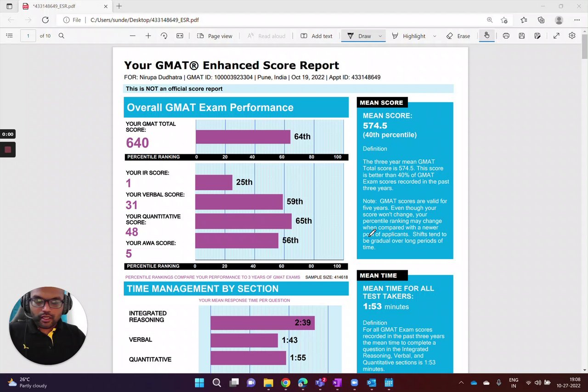Expand the Highlight color options arrow
Screen dimensions: 588x392
click(x=435, y=36)
